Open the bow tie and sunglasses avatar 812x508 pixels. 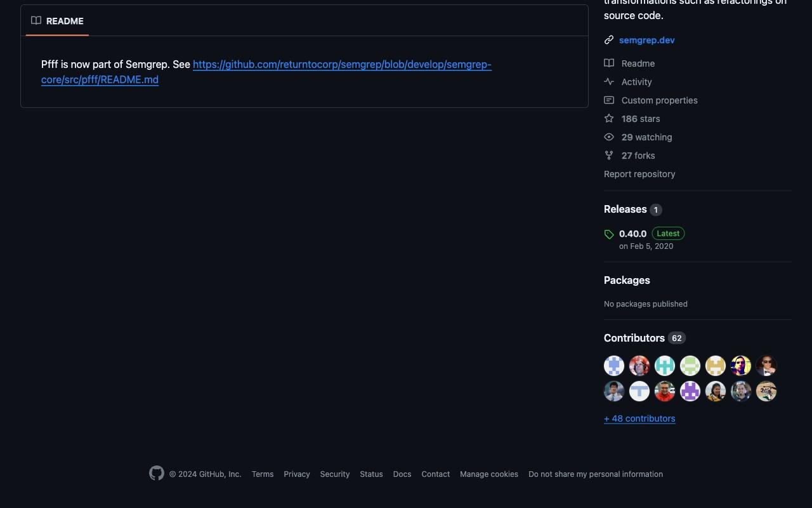(766, 366)
